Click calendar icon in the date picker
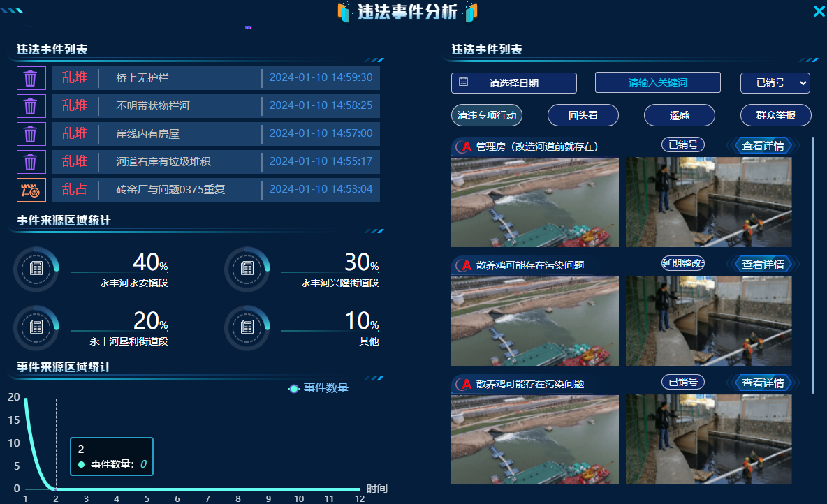 tap(463, 82)
